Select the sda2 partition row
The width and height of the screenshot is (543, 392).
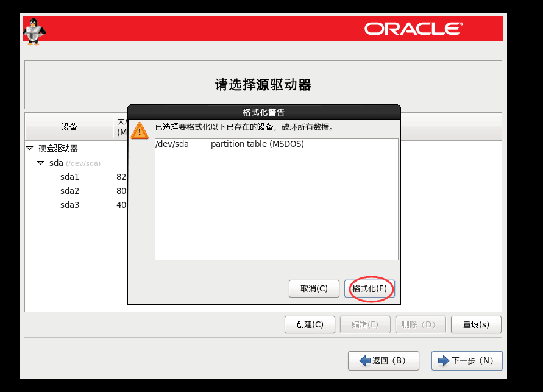tap(69, 191)
